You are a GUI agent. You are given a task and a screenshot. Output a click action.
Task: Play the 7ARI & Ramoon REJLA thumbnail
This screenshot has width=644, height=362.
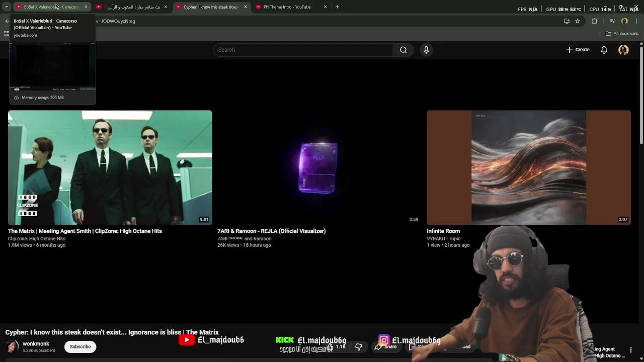(x=319, y=167)
